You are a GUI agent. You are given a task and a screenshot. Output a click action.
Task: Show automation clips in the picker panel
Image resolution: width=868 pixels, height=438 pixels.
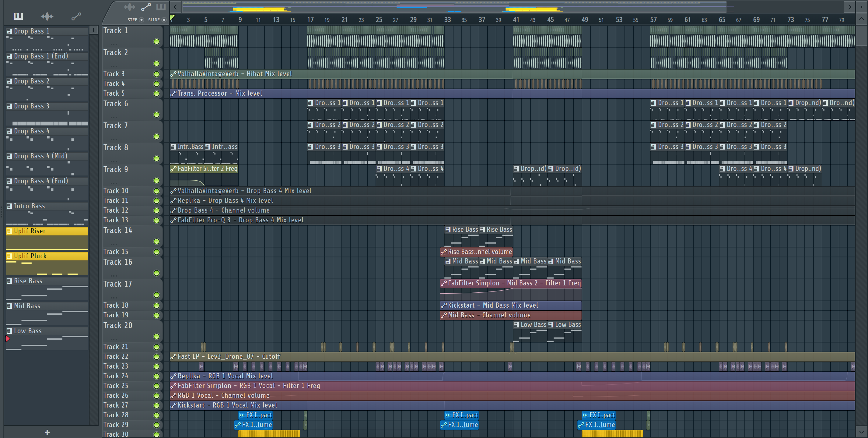pos(76,16)
